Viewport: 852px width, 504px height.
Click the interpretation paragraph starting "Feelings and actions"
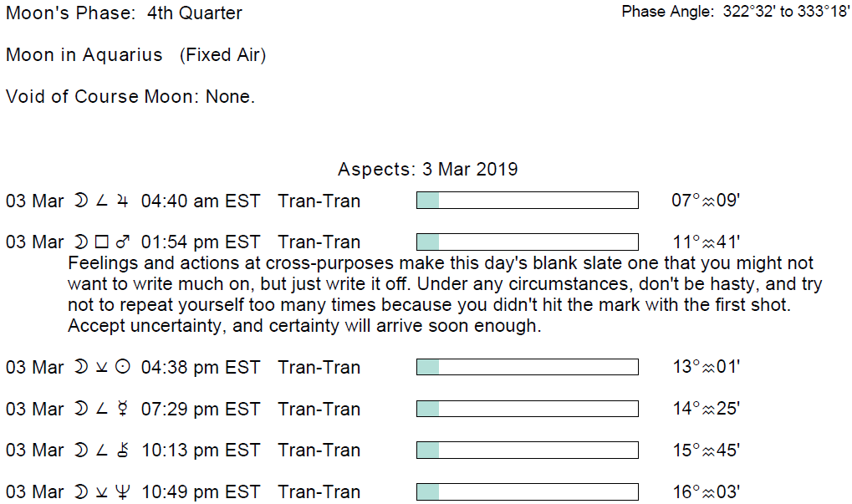(443, 294)
